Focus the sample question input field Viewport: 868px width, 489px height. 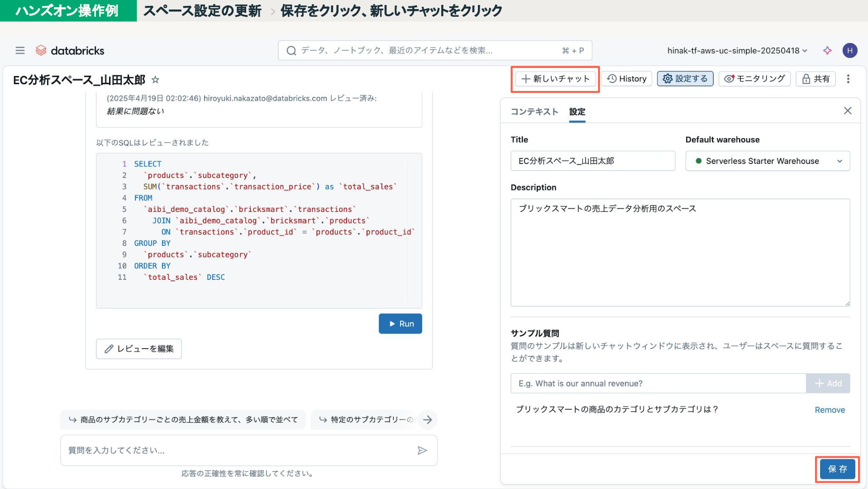(x=658, y=384)
